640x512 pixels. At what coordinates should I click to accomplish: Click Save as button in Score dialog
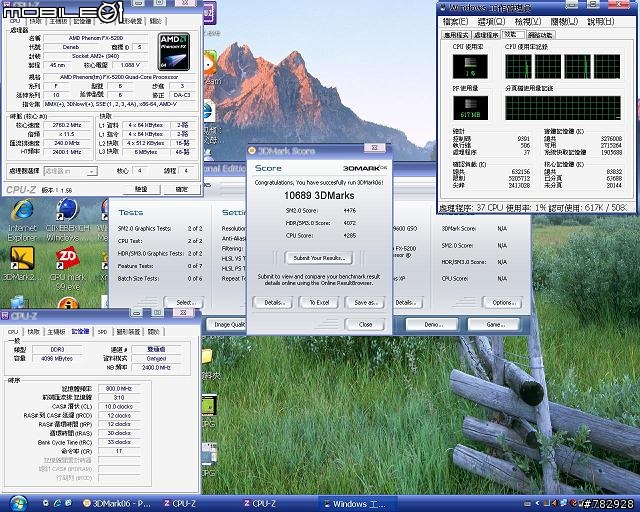click(365, 303)
